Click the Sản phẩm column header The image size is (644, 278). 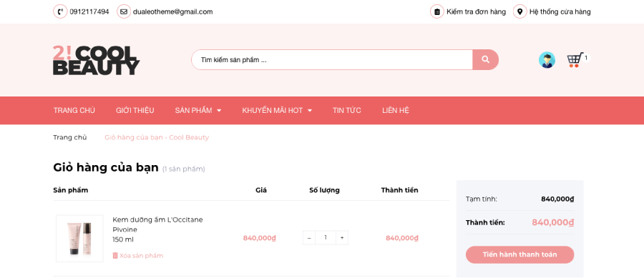pyautogui.click(x=71, y=190)
